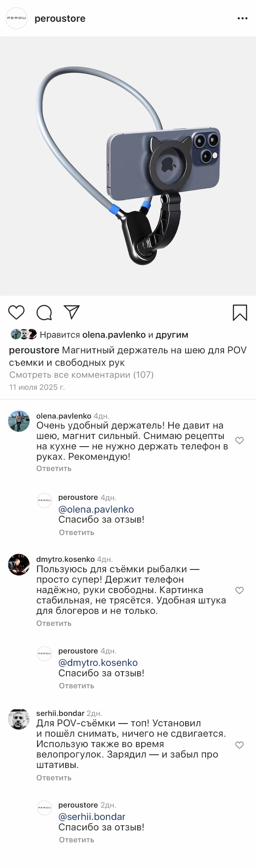The image size is (256, 868).
Task: Open dmytro.kosenko's avatar photo
Action: tap(19, 565)
